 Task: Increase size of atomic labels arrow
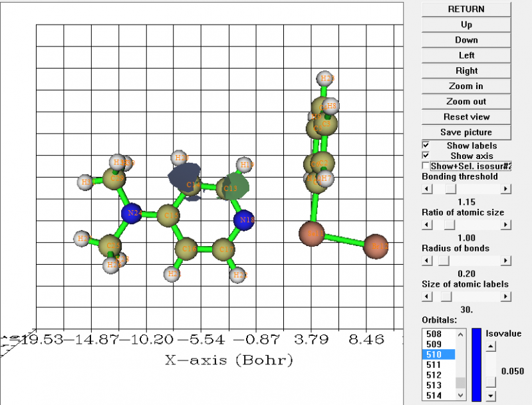[x=505, y=297]
